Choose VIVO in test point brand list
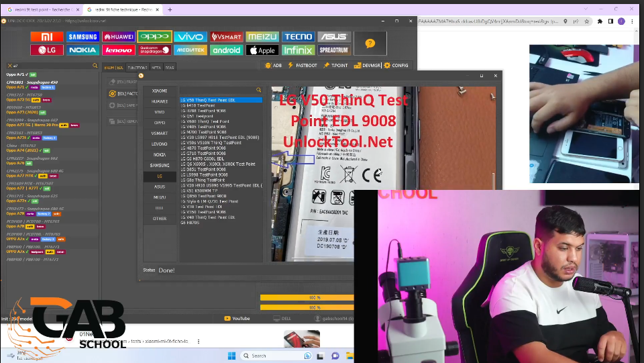 point(160,112)
